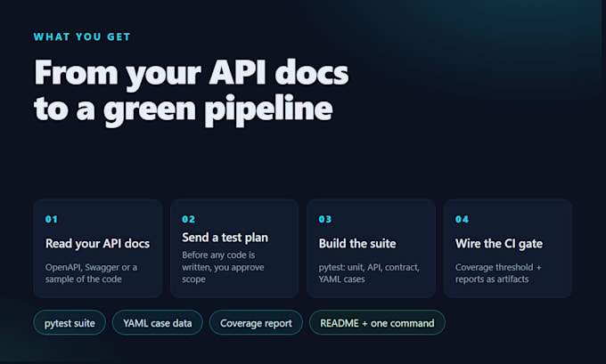
Task: Click the step number '03'
Action: (325, 219)
